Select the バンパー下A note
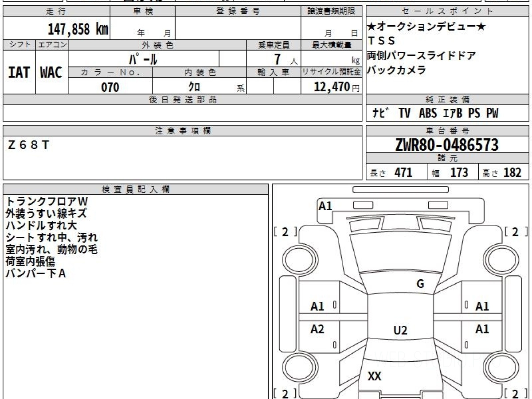This screenshot has height=399, width=532. [x=36, y=274]
